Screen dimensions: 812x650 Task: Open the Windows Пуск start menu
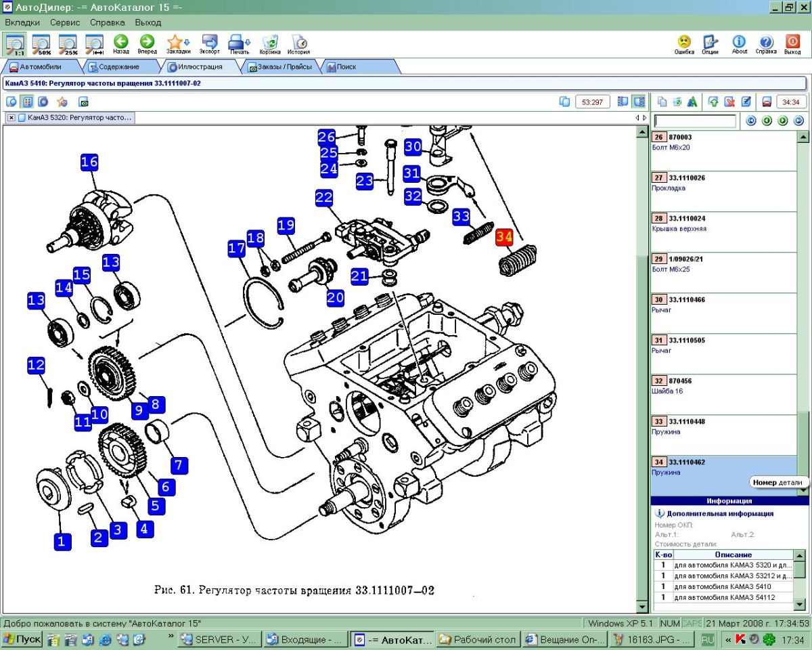click(x=22, y=639)
